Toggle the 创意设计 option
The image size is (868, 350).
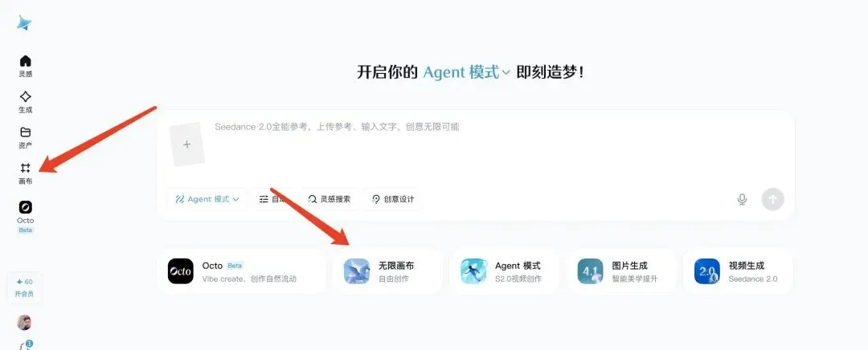tap(393, 199)
